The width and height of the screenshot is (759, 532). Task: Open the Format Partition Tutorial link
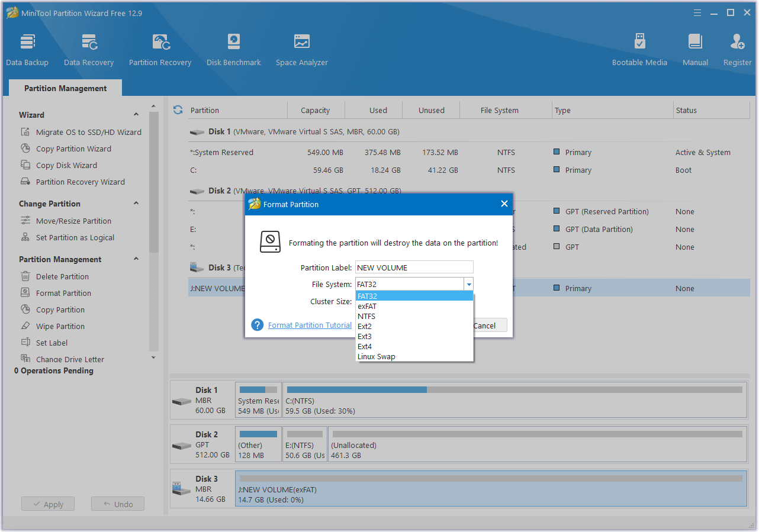pos(310,325)
